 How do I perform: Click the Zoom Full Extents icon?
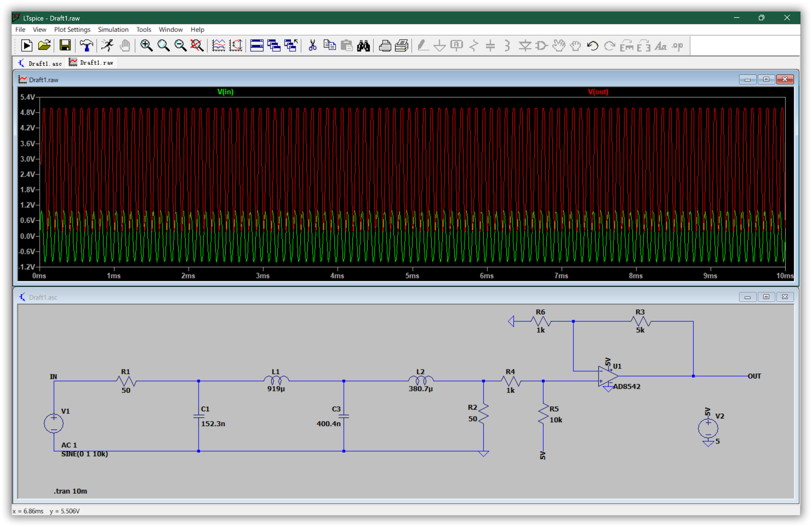(x=197, y=45)
